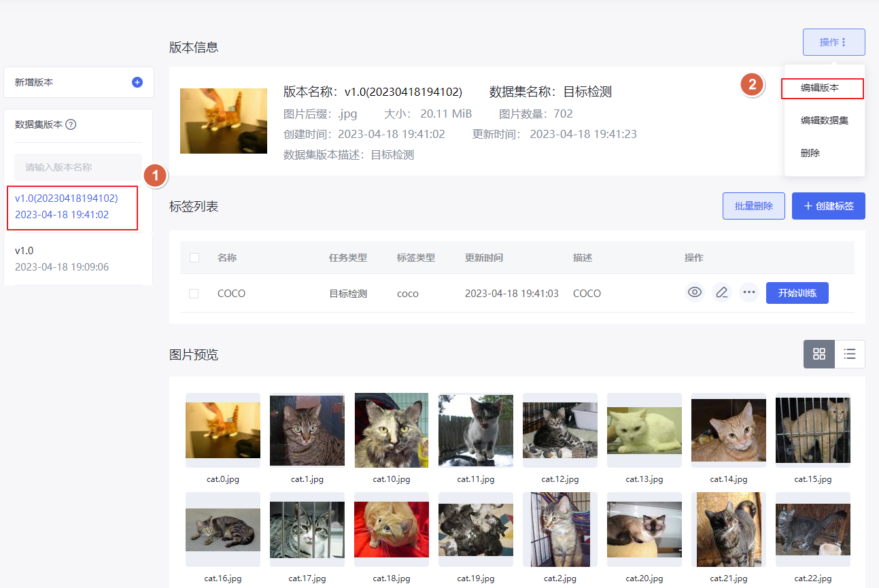Click the eye icon to view COCO label
The height and width of the screenshot is (588, 879).
coord(694,293)
